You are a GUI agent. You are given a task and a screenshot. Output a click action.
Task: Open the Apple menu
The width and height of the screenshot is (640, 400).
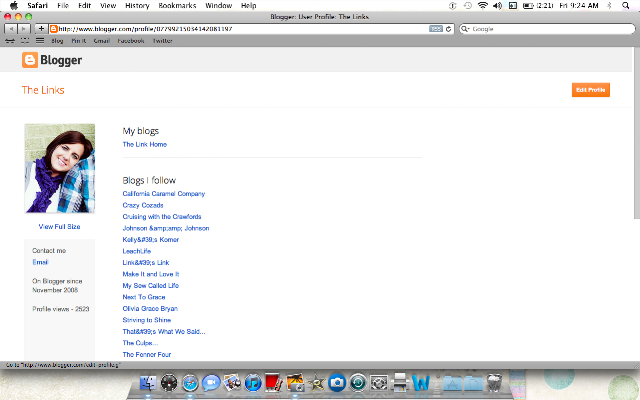click(13, 6)
